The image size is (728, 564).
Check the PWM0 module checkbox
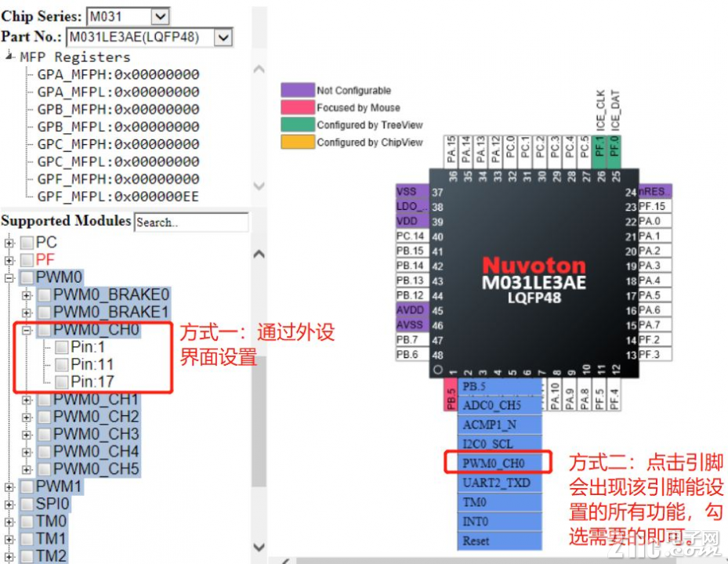27,277
